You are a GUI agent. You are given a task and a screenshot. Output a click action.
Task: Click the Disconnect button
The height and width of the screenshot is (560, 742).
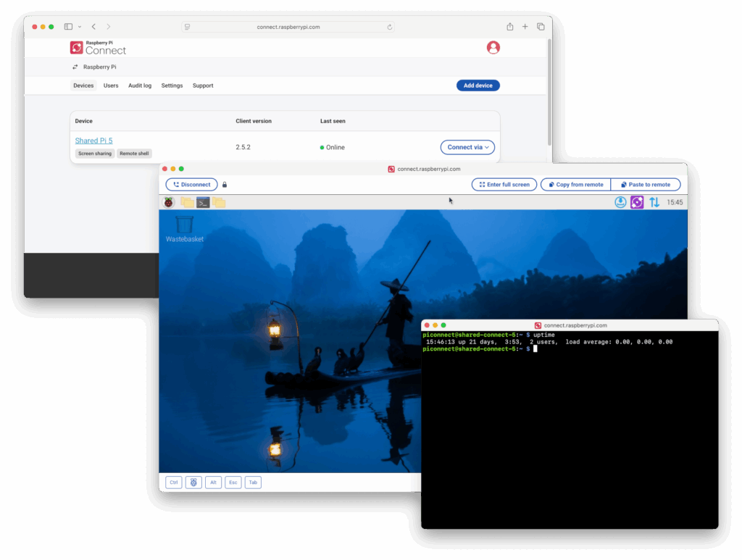click(x=191, y=185)
